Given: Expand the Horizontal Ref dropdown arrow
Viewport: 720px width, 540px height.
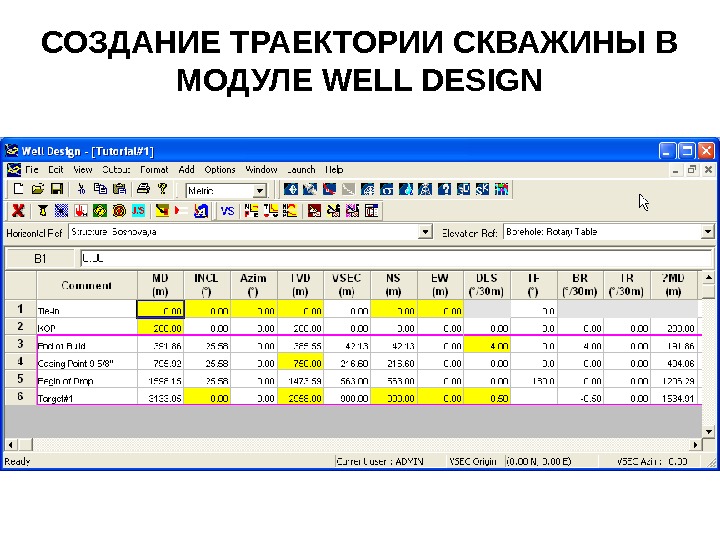Looking at the screenshot, I should click(426, 232).
